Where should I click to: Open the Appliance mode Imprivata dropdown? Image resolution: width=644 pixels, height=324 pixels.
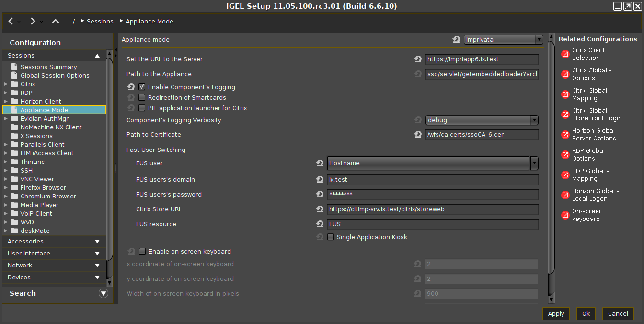(x=503, y=40)
